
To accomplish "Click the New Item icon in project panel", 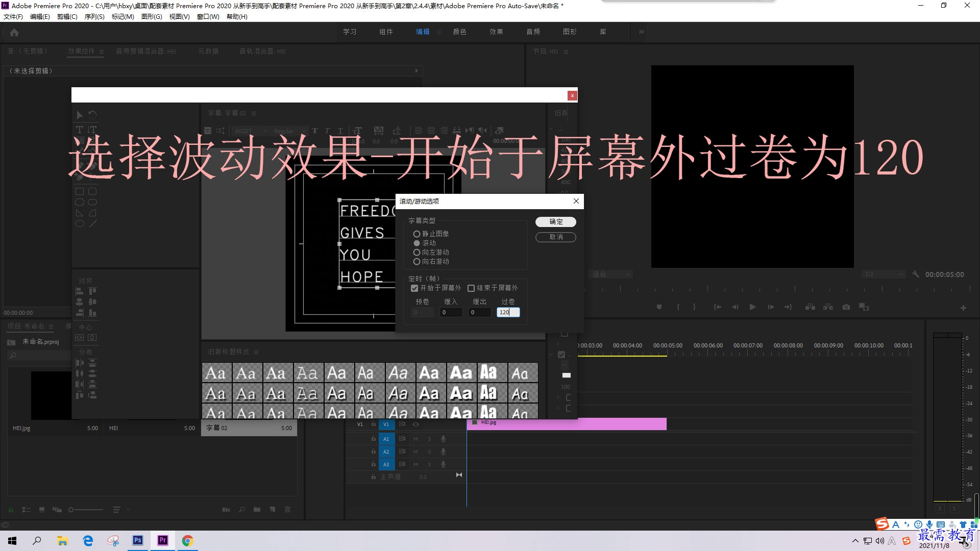I will tap(273, 510).
